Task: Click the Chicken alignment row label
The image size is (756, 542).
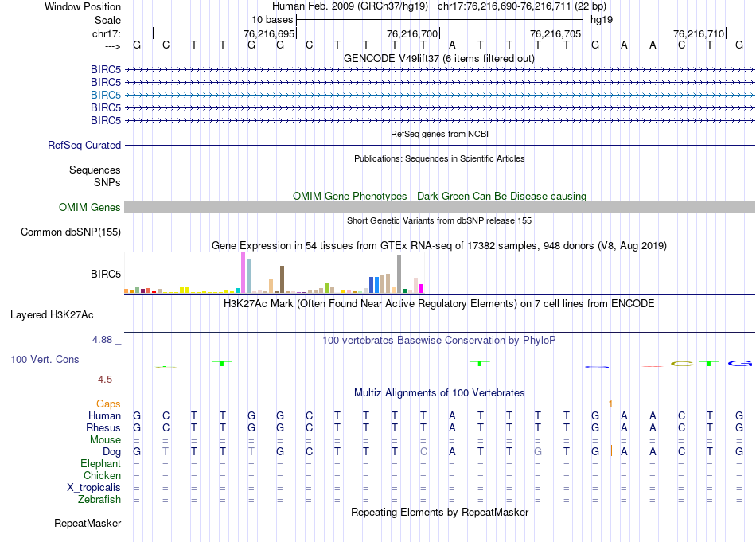Action: pyautogui.click(x=102, y=475)
